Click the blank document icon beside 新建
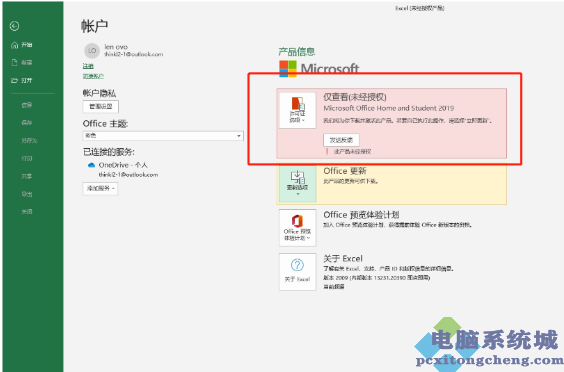The height and width of the screenshot is (372, 564). point(14,62)
